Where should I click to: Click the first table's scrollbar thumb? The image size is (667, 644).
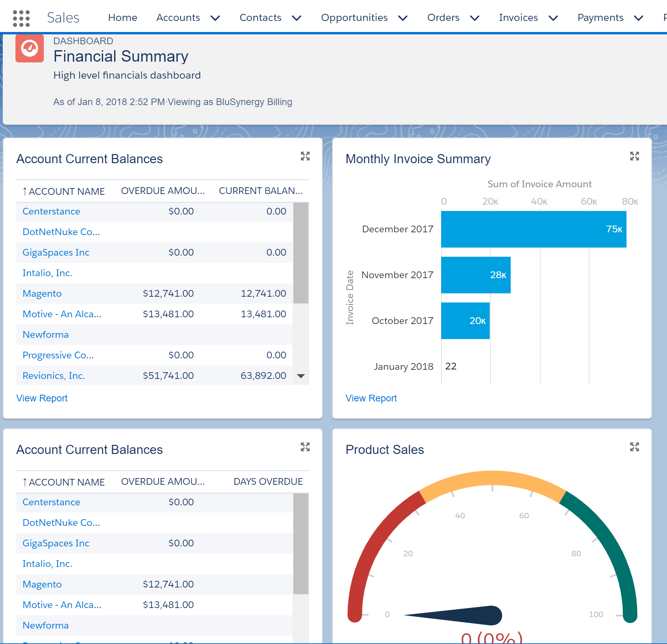[x=301, y=253]
